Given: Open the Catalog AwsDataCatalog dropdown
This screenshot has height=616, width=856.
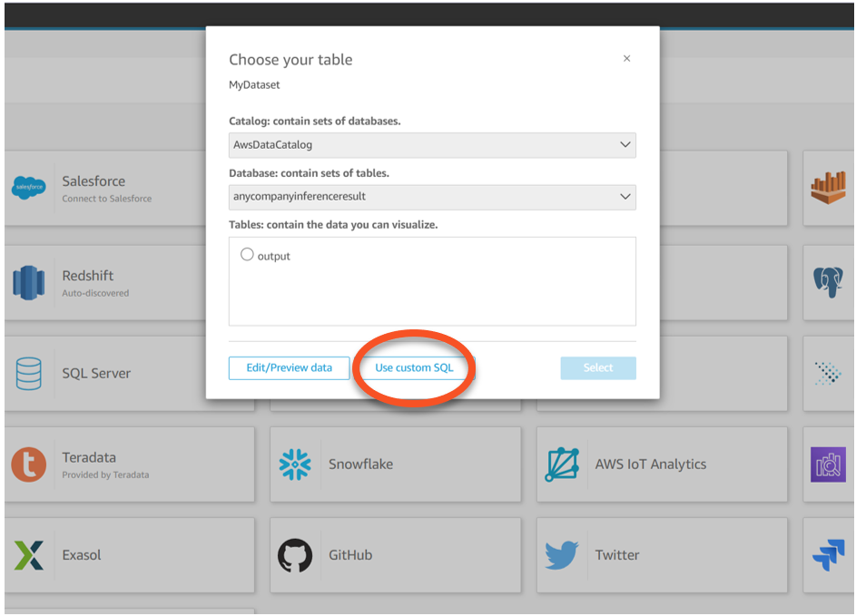Looking at the screenshot, I should 432,145.
